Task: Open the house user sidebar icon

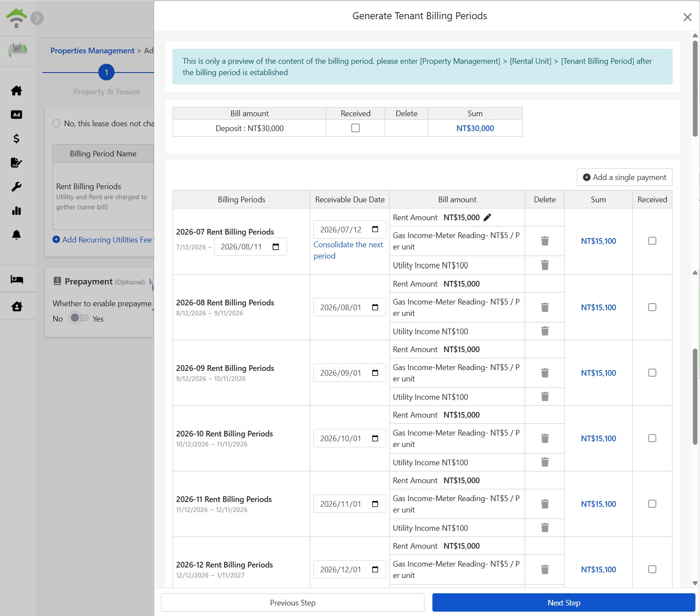Action: pos(17,306)
